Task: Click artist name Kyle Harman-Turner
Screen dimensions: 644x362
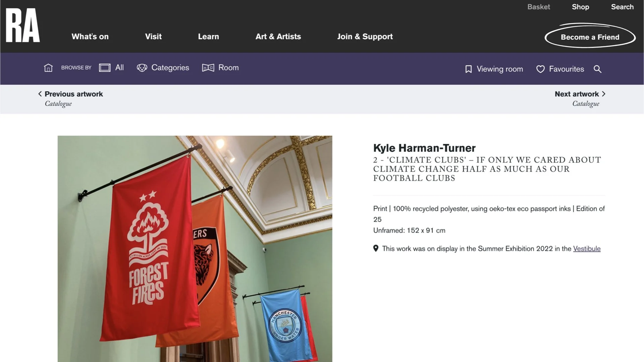Action: coord(424,148)
